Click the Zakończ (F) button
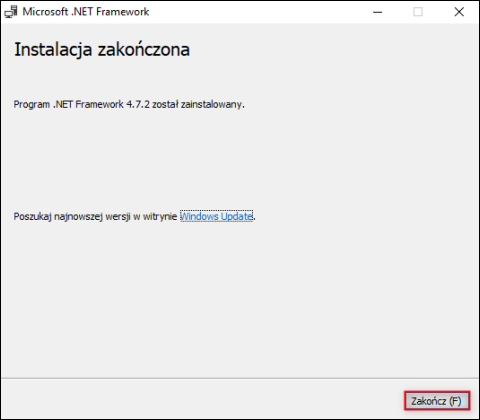This screenshot has height=420, width=480. 437,401
